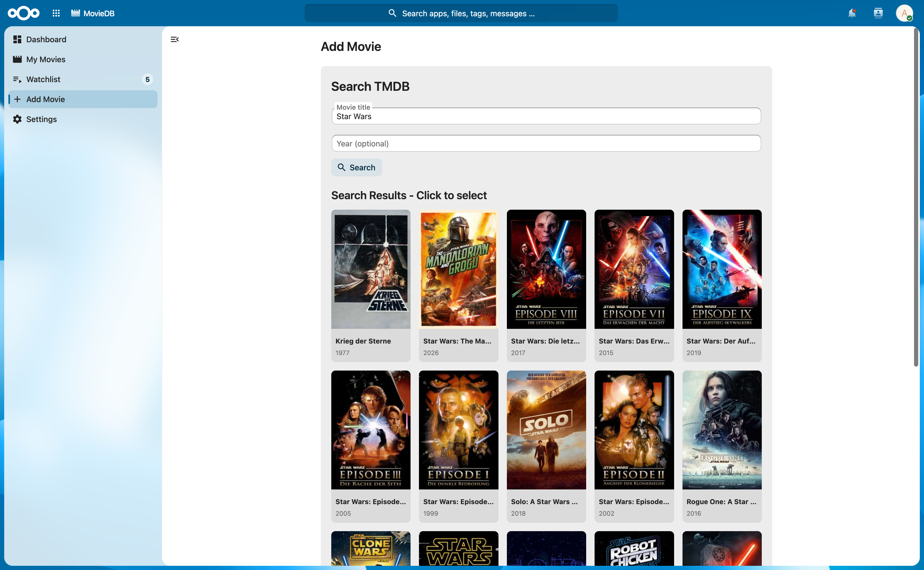Click the year 2005 label
Viewport: 924px width, 570px height.
point(343,513)
